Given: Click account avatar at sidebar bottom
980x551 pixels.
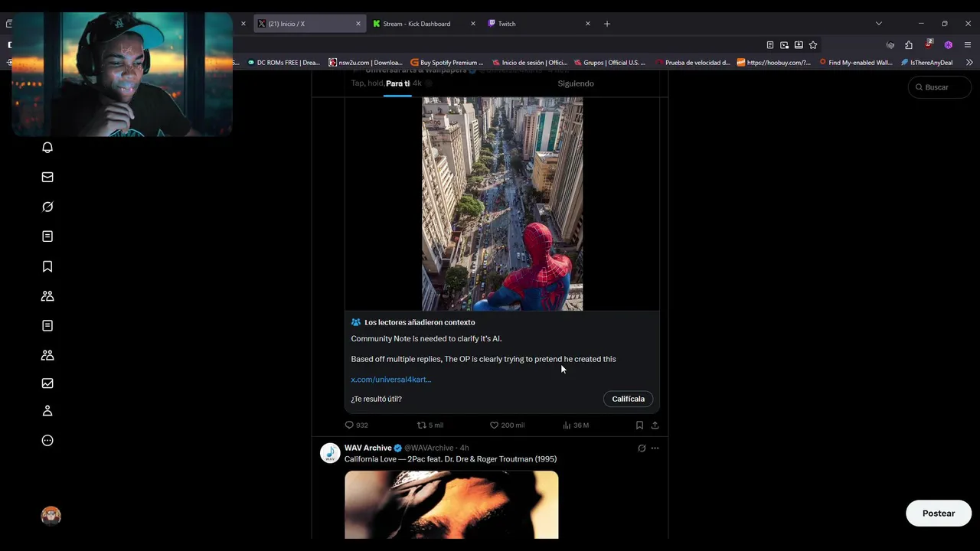Looking at the screenshot, I should tap(51, 516).
